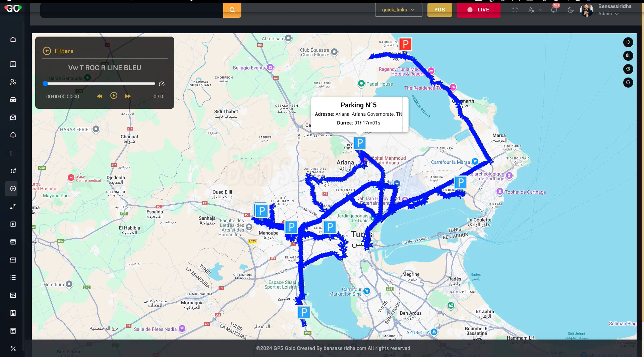Click the Home icon in sidebar
The height and width of the screenshot is (357, 644).
click(13, 40)
